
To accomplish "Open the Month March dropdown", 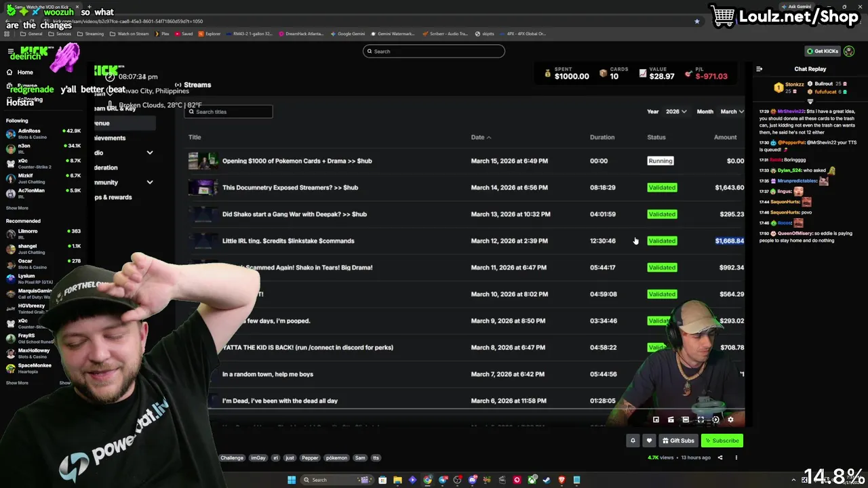I will point(732,112).
